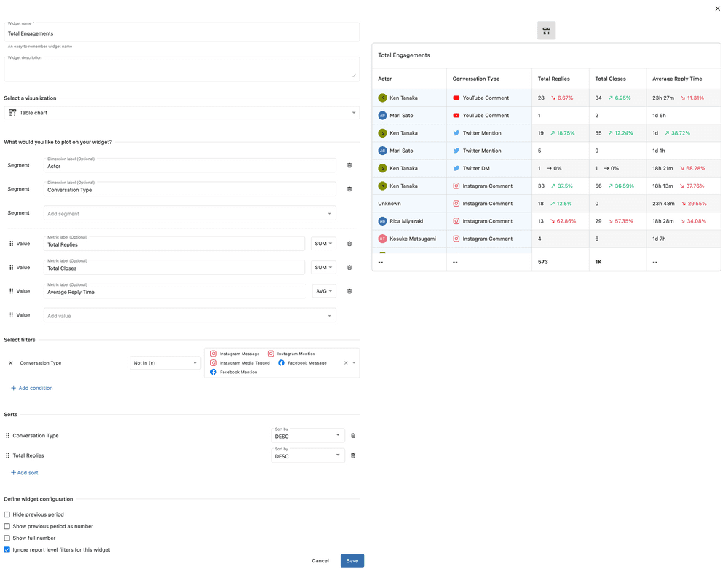Delete the Actor segment with trash icon
Screen dimensions: 728x577
tap(349, 165)
